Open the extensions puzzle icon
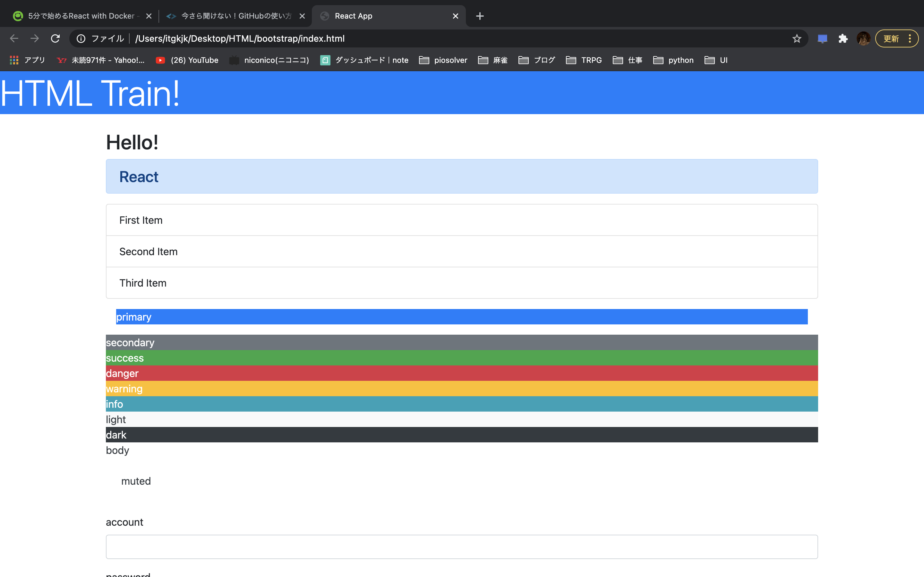This screenshot has width=924, height=577. pyautogui.click(x=843, y=38)
